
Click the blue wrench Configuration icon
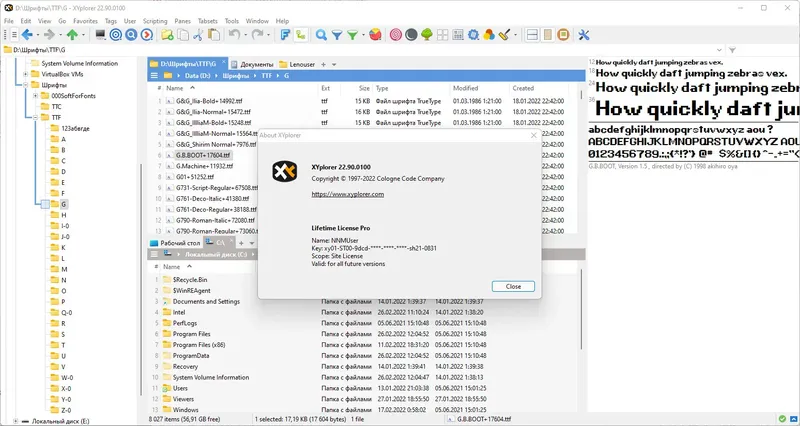[584, 35]
